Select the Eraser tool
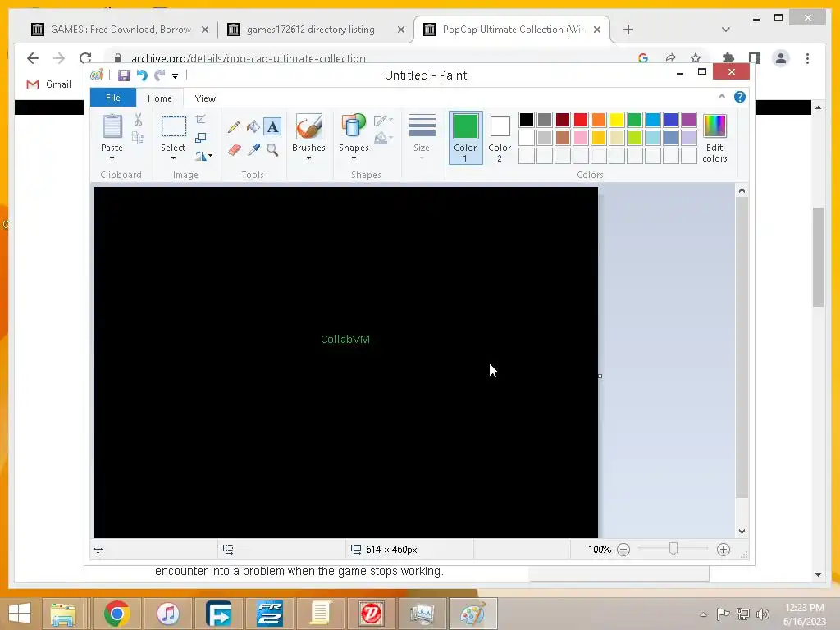Image resolution: width=840 pixels, height=630 pixels. pyautogui.click(x=234, y=149)
